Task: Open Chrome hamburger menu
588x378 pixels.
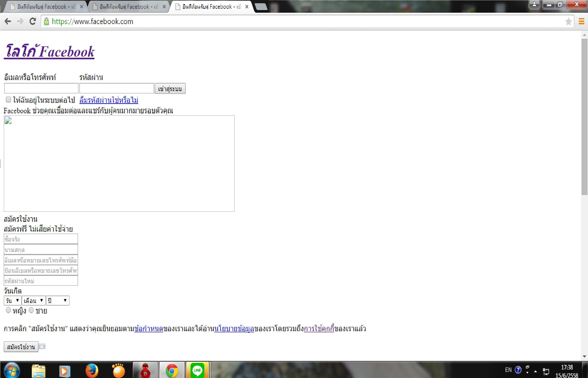Action: [x=581, y=22]
